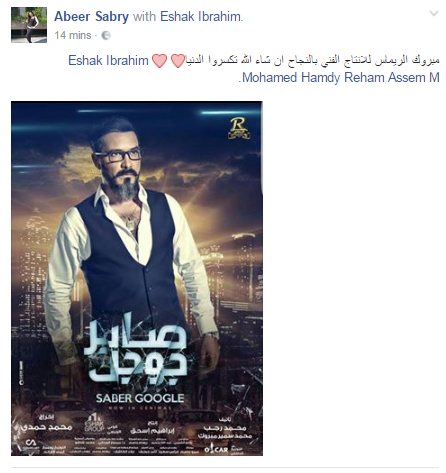The height and width of the screenshot is (473, 446).
Task: Open Abeer Sabry's profile picture thumbnail
Action: click(x=29, y=25)
